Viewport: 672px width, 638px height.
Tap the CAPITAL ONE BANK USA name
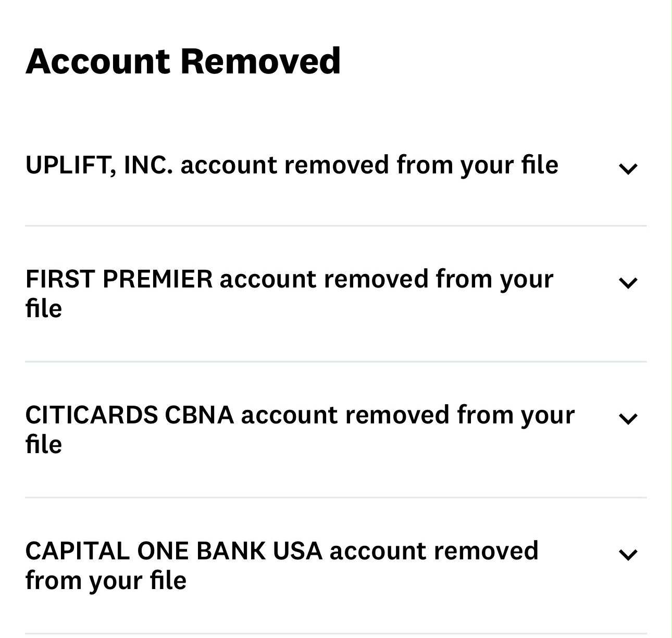pyautogui.click(x=173, y=551)
